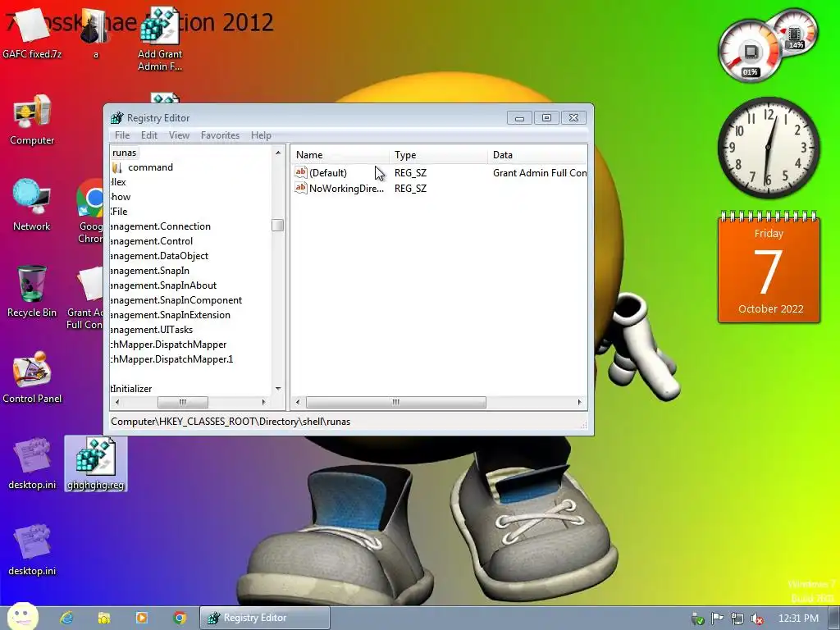Click values pane horizontal scroll thumb
The height and width of the screenshot is (630, 840).
click(x=396, y=402)
